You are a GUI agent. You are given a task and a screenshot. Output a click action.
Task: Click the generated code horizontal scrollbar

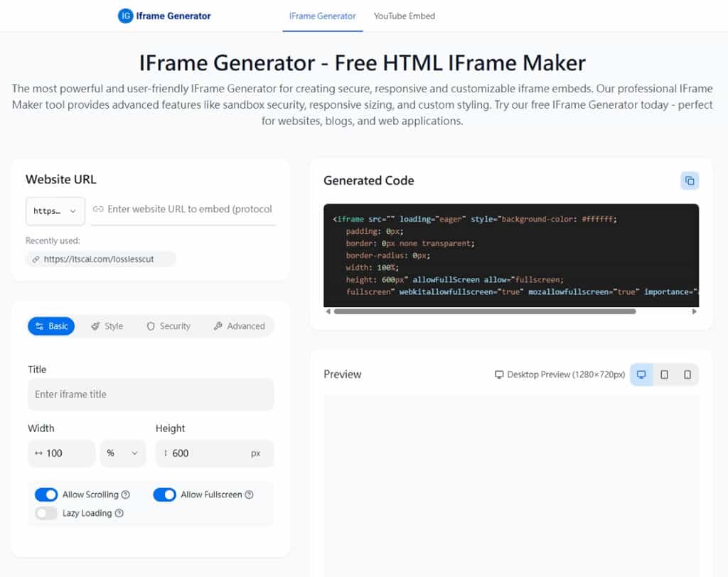point(484,311)
